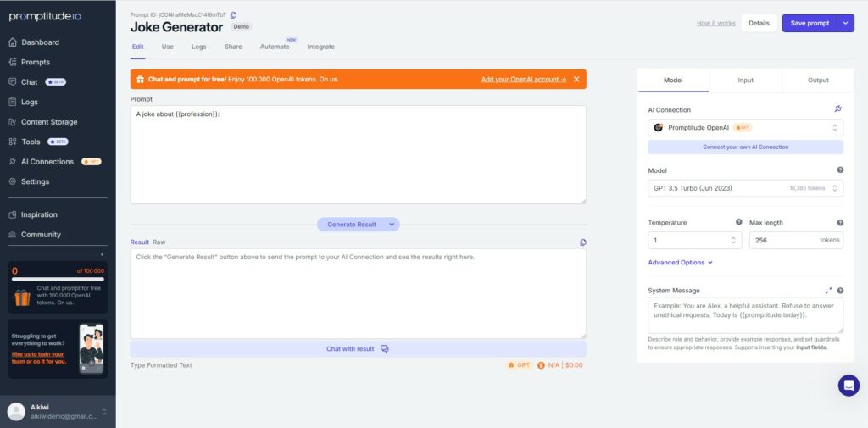This screenshot has width=868, height=428.
Task: Switch to the Share tab
Action: tap(233, 47)
